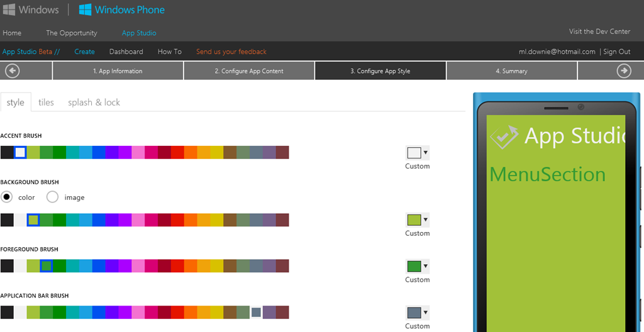Click Send us your feedback link
Viewport: 644px width, 332px height.
[x=231, y=52]
